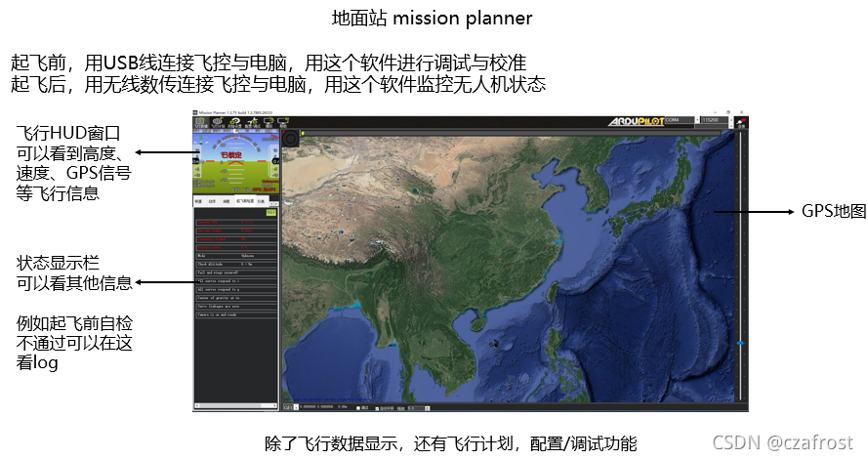Close the Mission Planner window

pos(741,112)
